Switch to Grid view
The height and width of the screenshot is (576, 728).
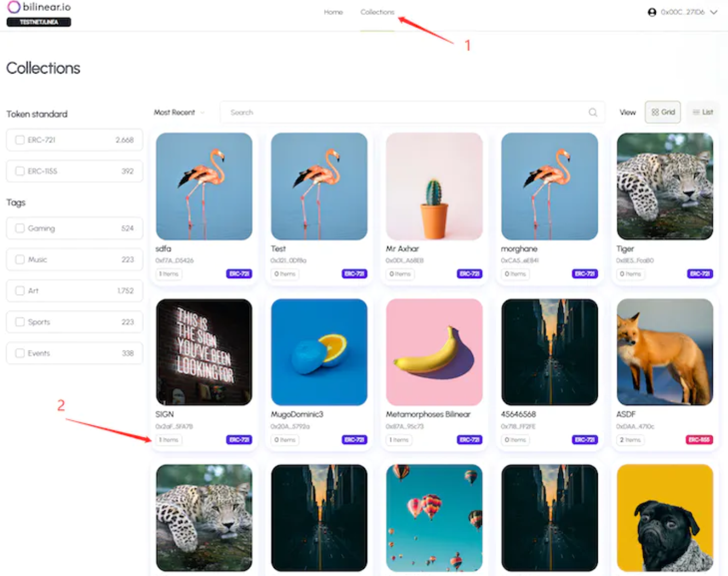point(663,112)
